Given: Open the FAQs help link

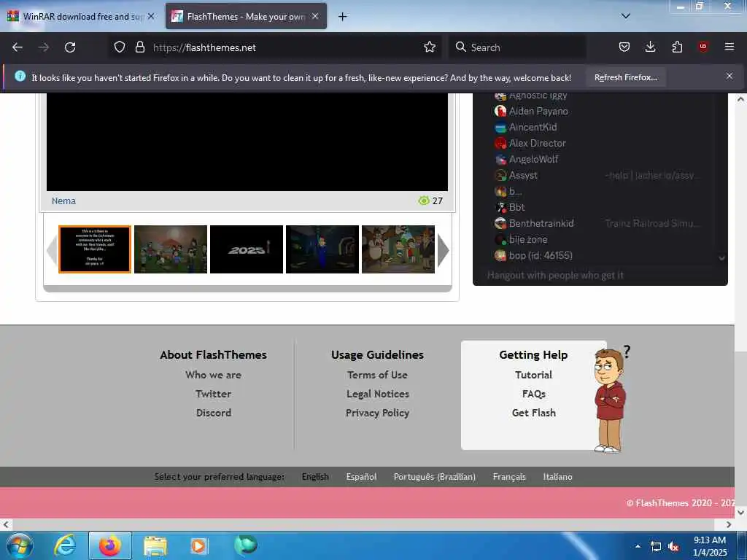Looking at the screenshot, I should [533, 394].
